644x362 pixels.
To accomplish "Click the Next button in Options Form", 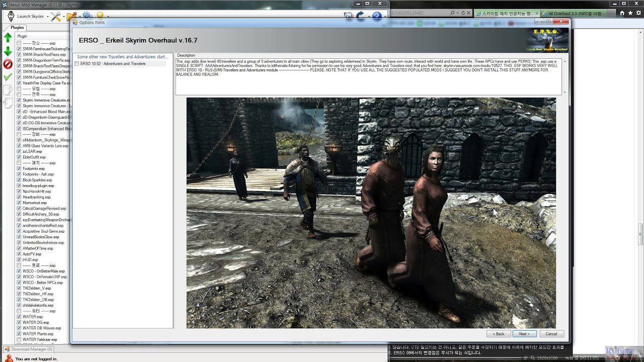I will coord(524,334).
